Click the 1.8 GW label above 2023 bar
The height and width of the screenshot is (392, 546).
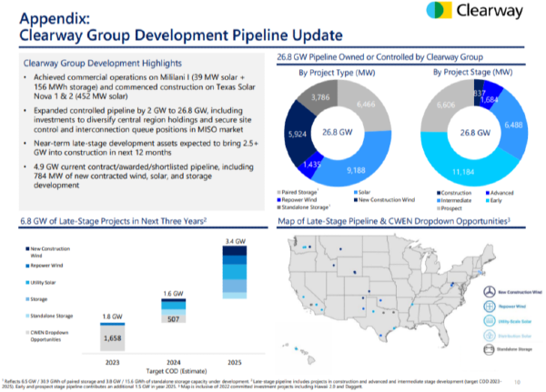click(x=112, y=317)
